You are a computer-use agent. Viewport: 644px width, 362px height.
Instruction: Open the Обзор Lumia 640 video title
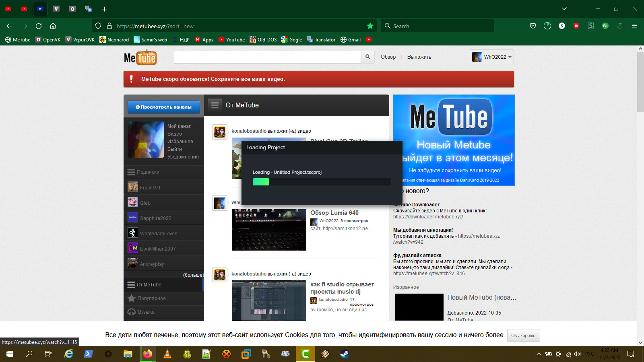coord(334,213)
